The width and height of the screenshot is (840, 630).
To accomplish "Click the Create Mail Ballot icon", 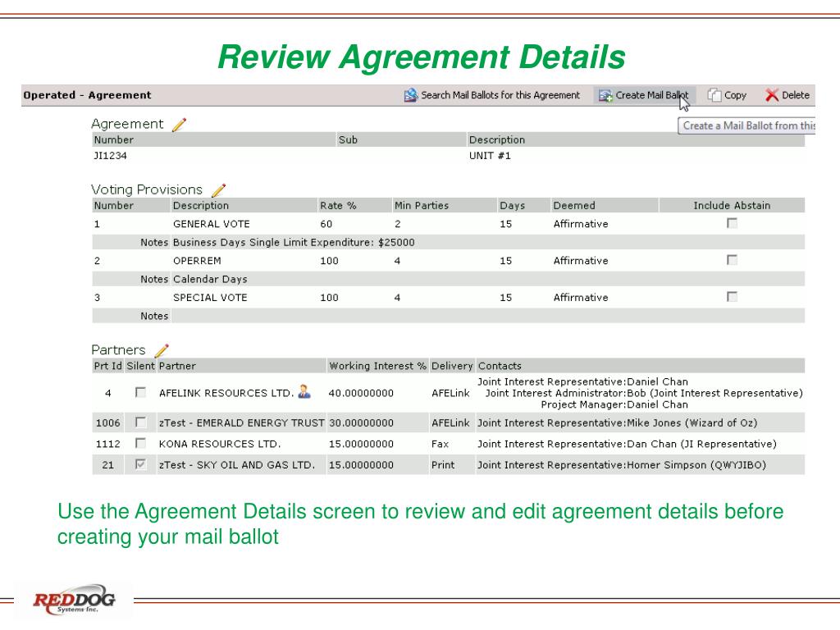I will (605, 95).
